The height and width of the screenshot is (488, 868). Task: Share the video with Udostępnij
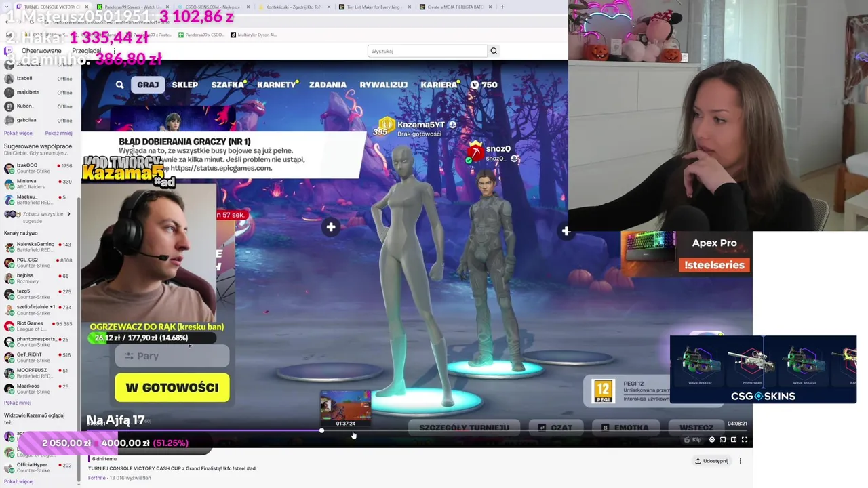711,461
